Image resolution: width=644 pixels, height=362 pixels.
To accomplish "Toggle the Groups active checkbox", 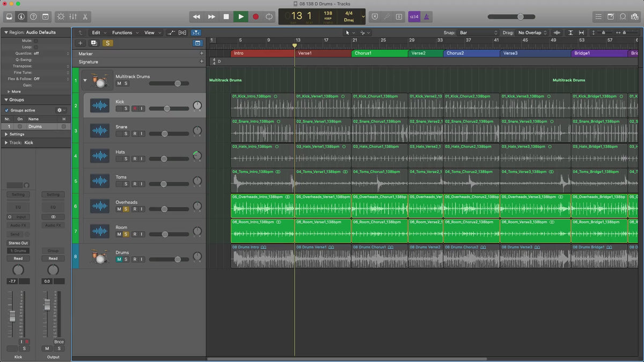I will [x=6, y=110].
